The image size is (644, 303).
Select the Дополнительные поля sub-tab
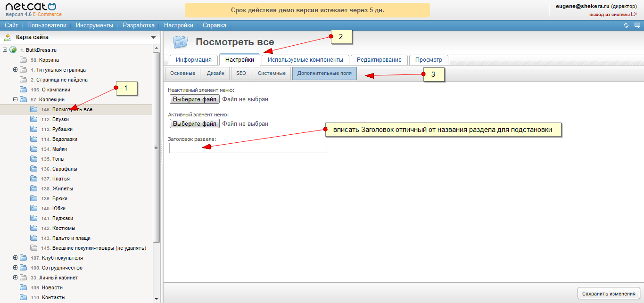[324, 74]
